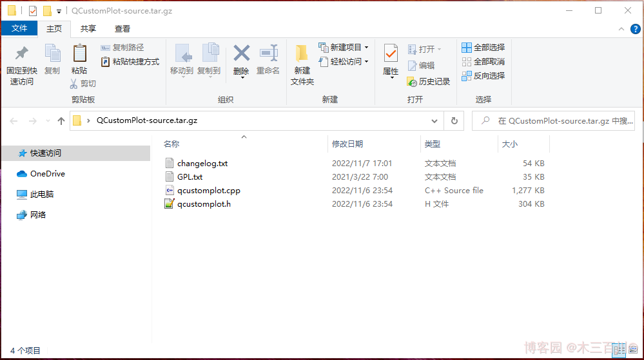Switch to the 查看 ribbon tab
This screenshot has width=644, height=360.
[x=122, y=28]
